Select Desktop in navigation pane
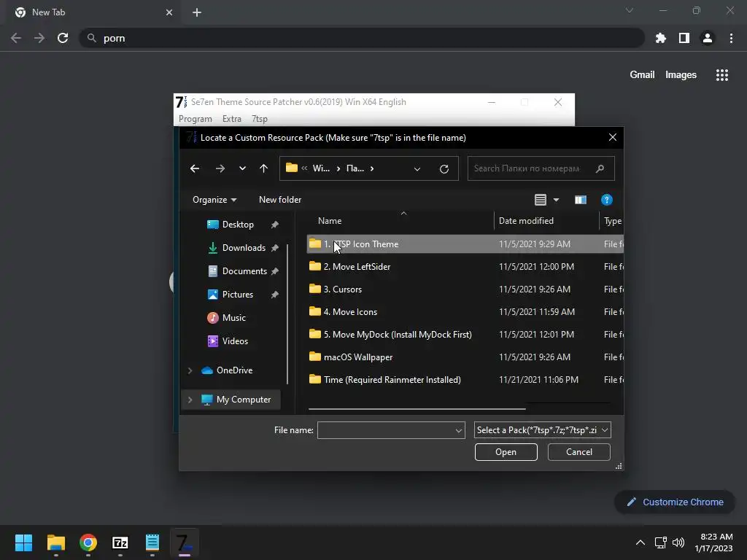The height and width of the screenshot is (560, 747). [x=238, y=225]
